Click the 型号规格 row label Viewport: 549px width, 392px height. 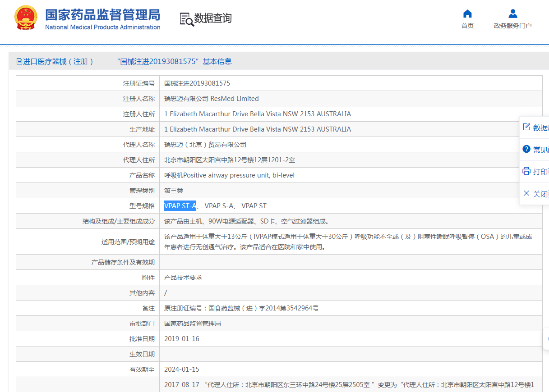[x=142, y=206]
